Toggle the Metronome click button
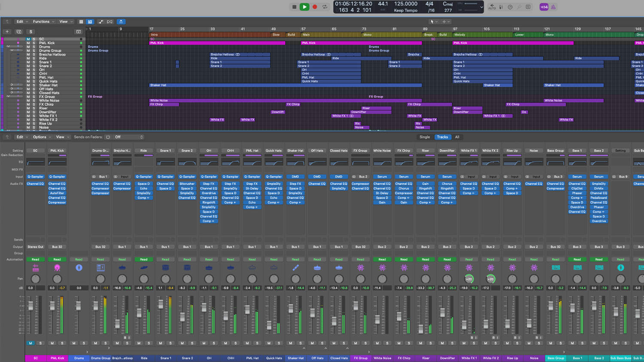 pyautogui.click(x=553, y=7)
